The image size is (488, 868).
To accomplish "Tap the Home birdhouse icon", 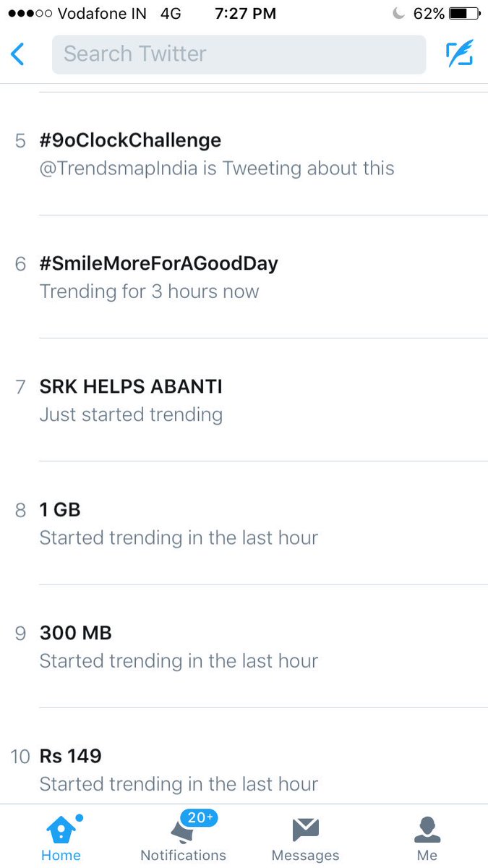I will pos(61,829).
